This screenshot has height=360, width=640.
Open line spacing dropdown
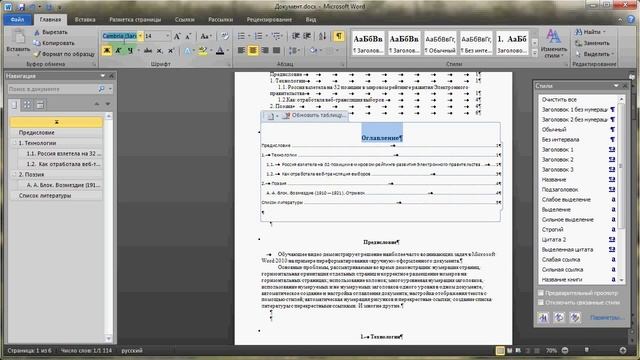(294, 51)
